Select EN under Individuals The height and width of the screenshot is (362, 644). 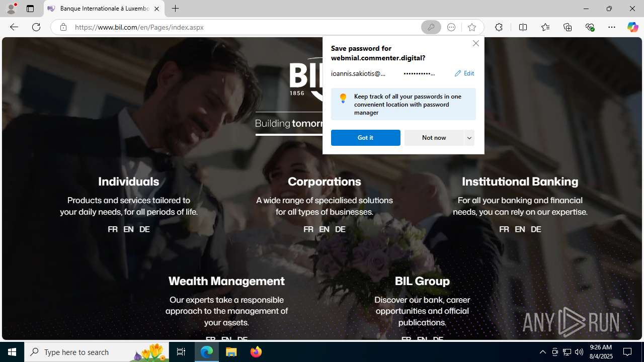point(128,229)
